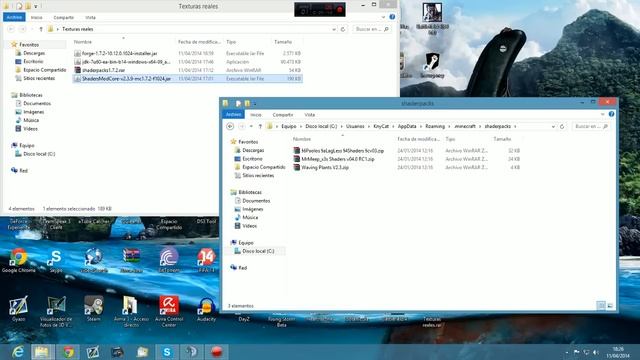The width and height of the screenshot is (640, 360).
Task: Expand ribbon chevron in shaderpacks window
Action: [x=603, y=115]
